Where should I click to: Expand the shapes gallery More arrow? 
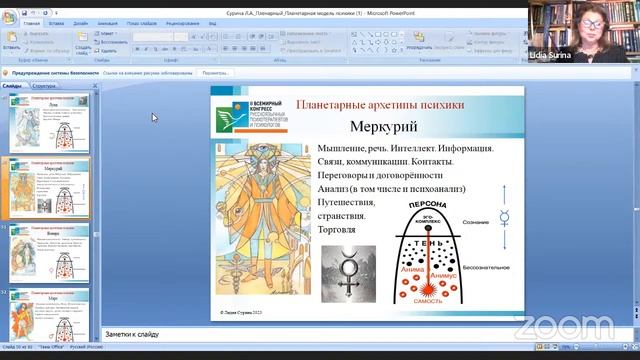coord(402,51)
